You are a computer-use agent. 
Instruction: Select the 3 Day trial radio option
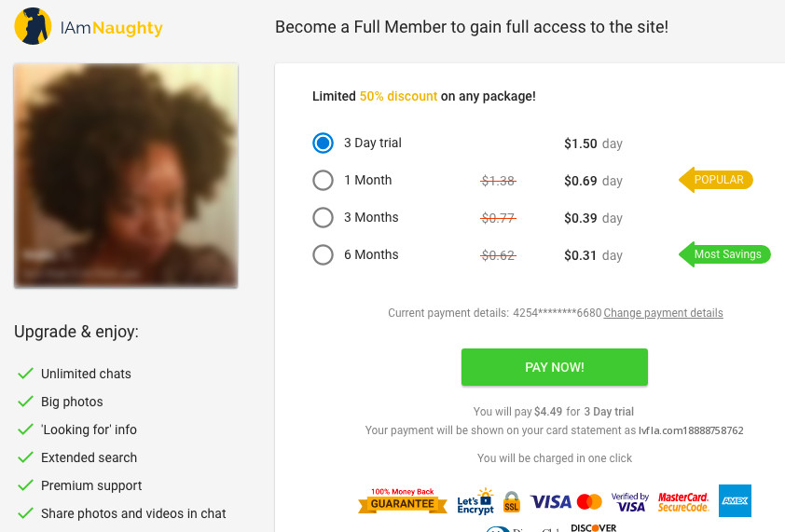click(x=323, y=143)
